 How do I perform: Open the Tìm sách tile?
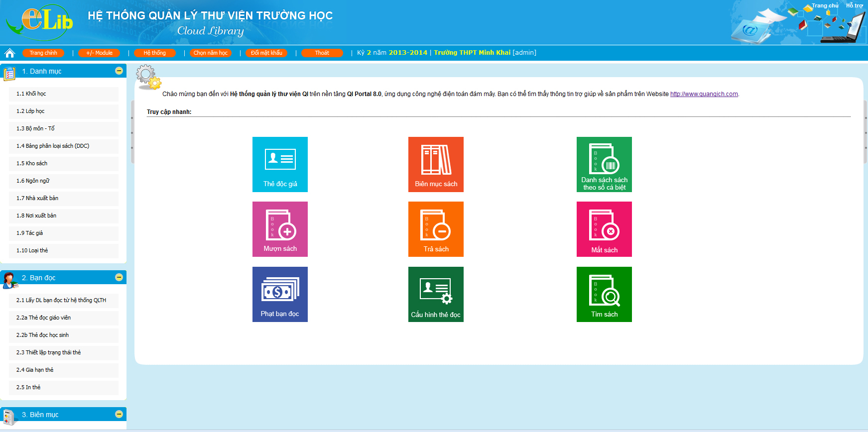(x=604, y=294)
